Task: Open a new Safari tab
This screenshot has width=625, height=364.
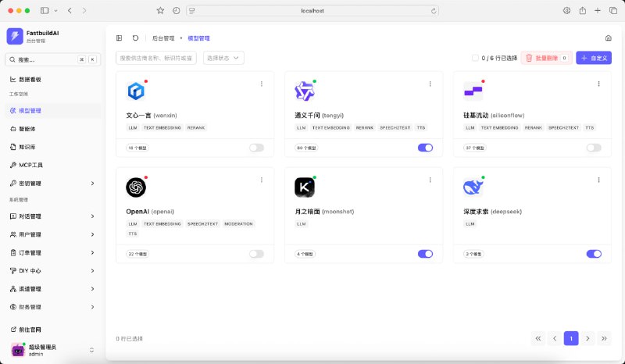Action: (598, 11)
